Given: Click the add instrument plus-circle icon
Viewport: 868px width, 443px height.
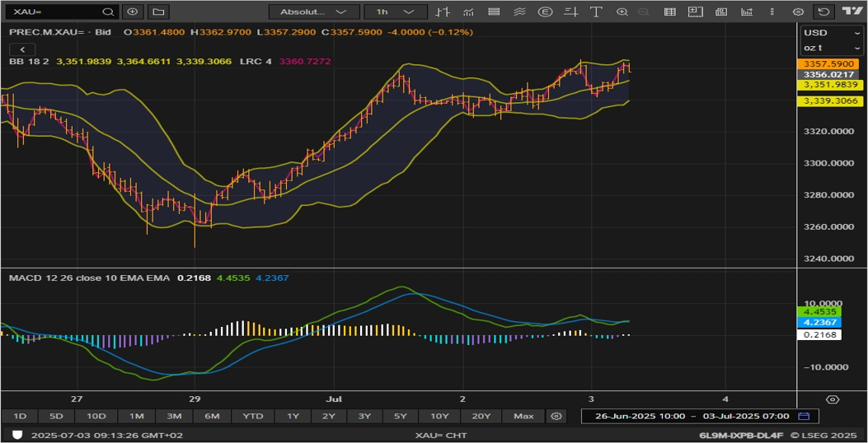Looking at the screenshot, I should click(133, 12).
